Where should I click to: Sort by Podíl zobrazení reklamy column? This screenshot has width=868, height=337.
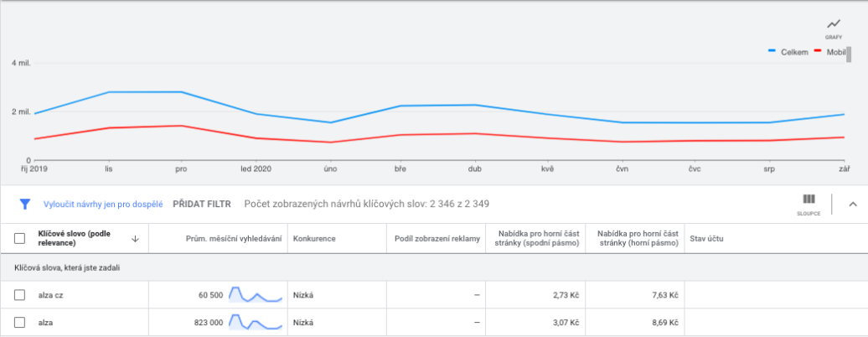tap(437, 239)
